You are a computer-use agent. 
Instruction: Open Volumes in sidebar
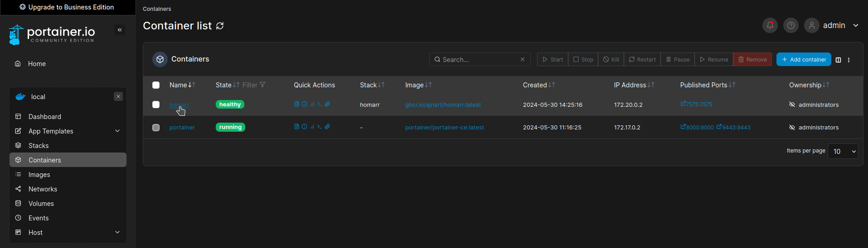pyautogui.click(x=68, y=204)
